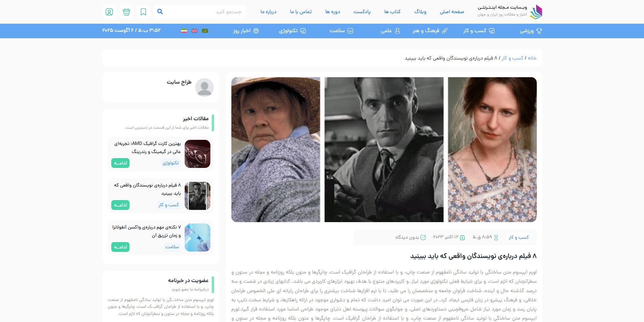This screenshot has width=644, height=322.
Task: Select the تکنولوژی category icon
Action: click(x=303, y=31)
